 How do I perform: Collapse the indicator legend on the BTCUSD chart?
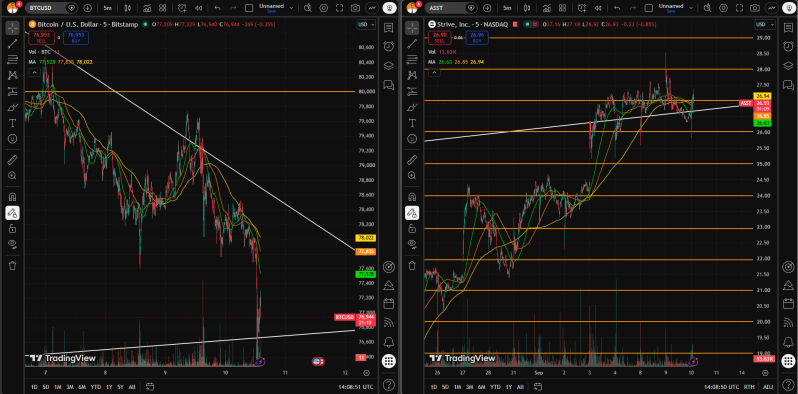click(x=35, y=72)
